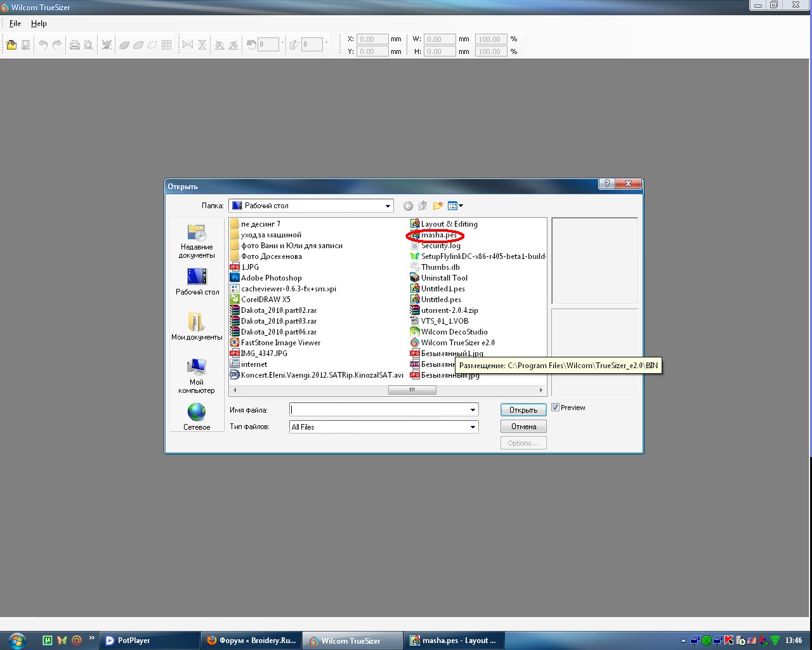812x650 pixels.
Task: Select Layout & Editing shortcut
Action: coord(444,224)
